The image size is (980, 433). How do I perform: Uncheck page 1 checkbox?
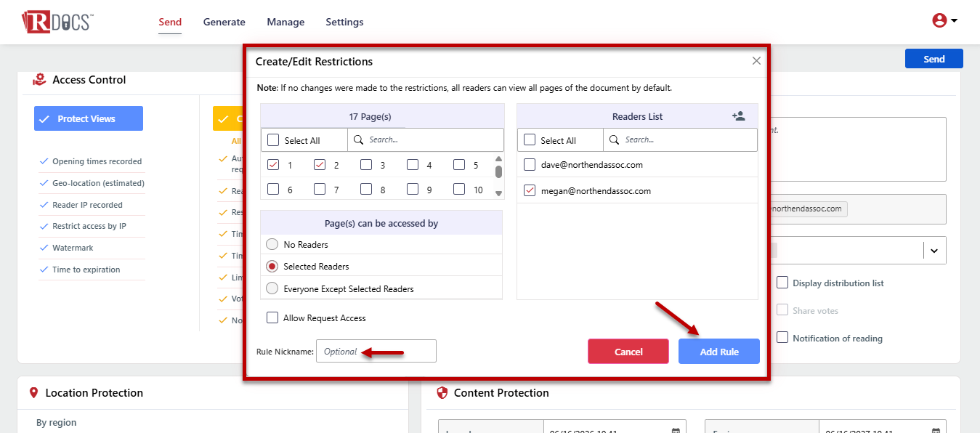(273, 165)
